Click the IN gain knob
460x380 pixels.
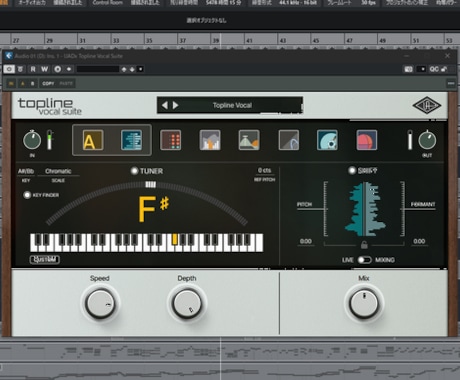32,140
